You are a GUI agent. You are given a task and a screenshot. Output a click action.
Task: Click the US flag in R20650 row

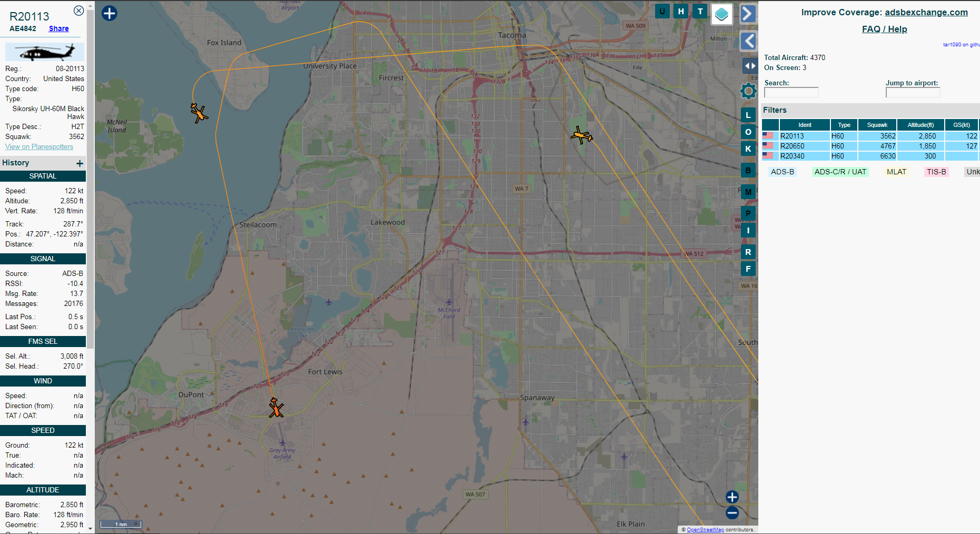768,146
